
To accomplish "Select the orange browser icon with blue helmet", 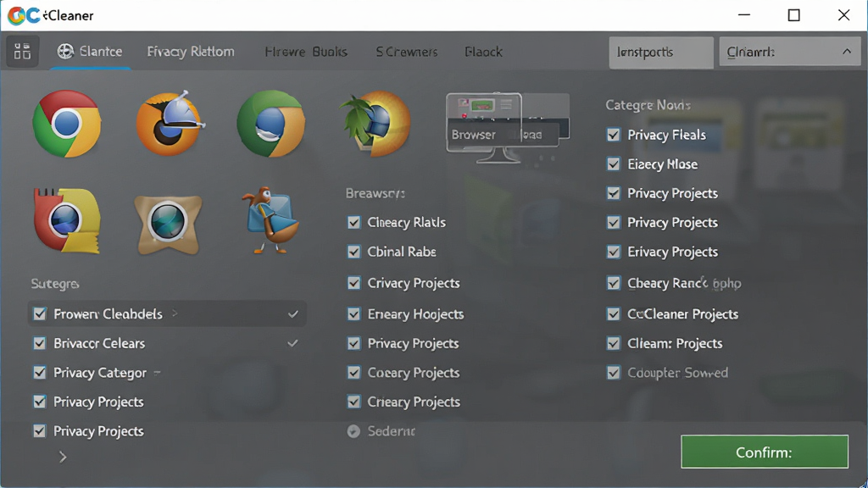I will click(x=170, y=123).
